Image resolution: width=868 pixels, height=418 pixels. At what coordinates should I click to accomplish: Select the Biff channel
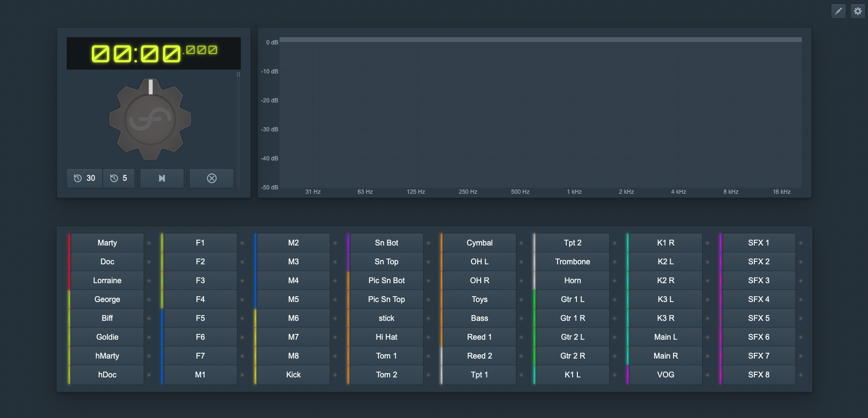[107, 318]
